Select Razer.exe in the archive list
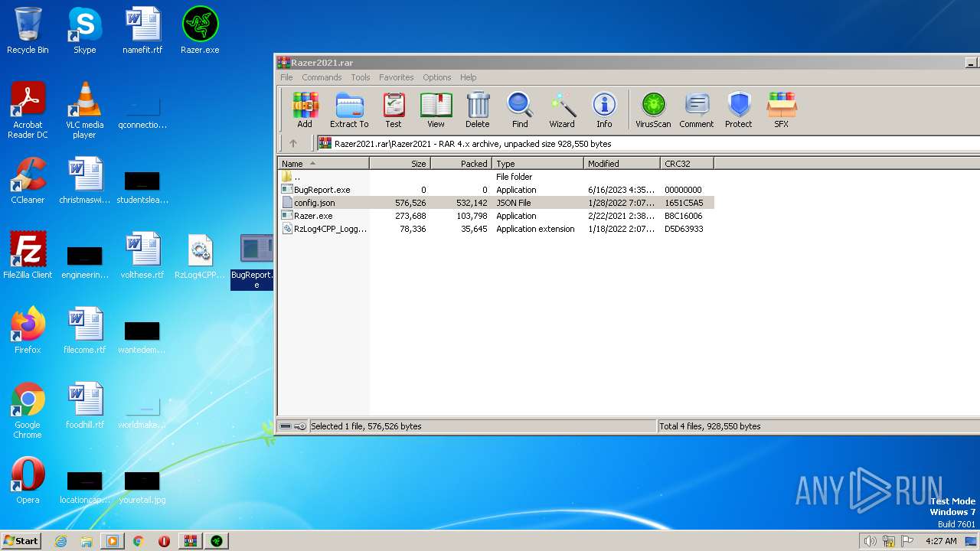Viewport: 980px width, 551px height. pyautogui.click(x=496, y=216)
